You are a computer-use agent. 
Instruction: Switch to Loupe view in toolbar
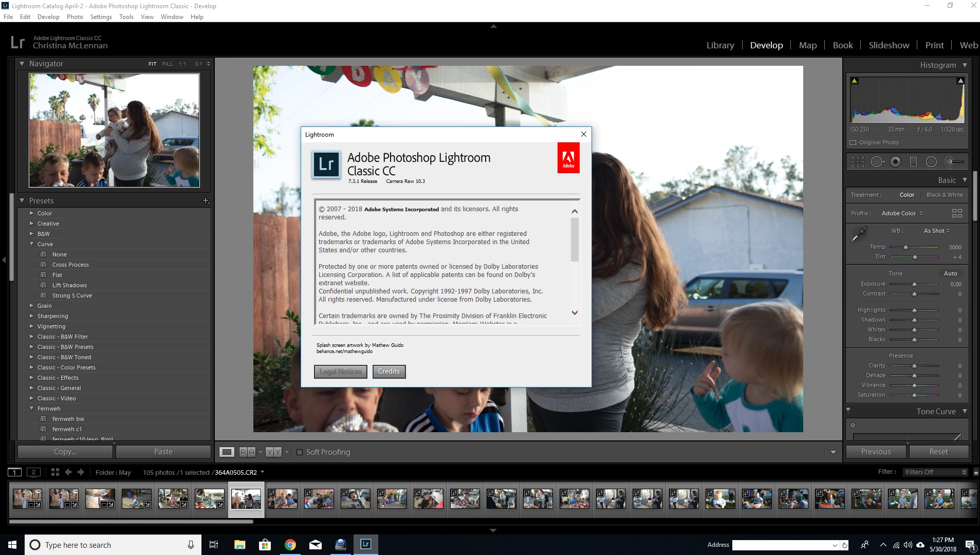[x=227, y=452]
